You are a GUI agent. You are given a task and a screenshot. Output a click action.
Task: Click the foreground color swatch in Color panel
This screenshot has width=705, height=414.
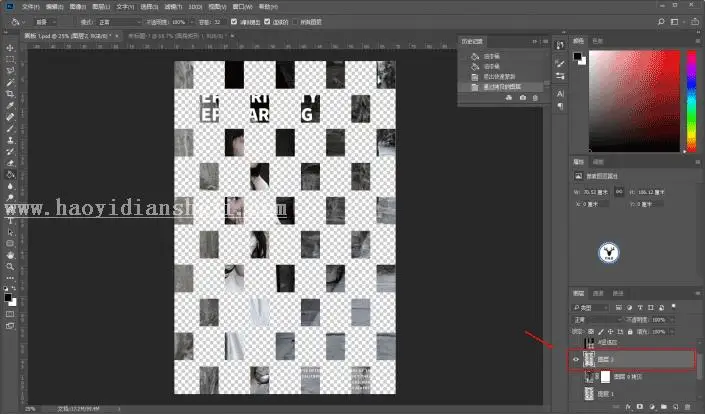click(577, 56)
